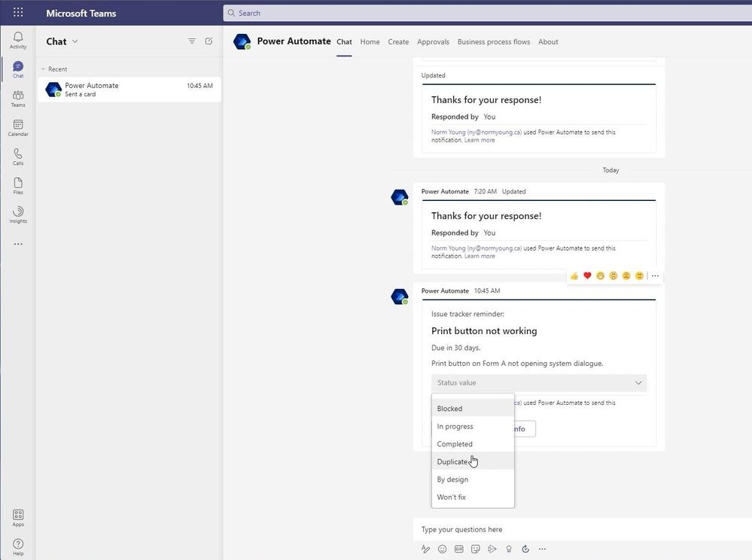Choose In progress from status list
This screenshot has width=752, height=560.
click(x=473, y=426)
